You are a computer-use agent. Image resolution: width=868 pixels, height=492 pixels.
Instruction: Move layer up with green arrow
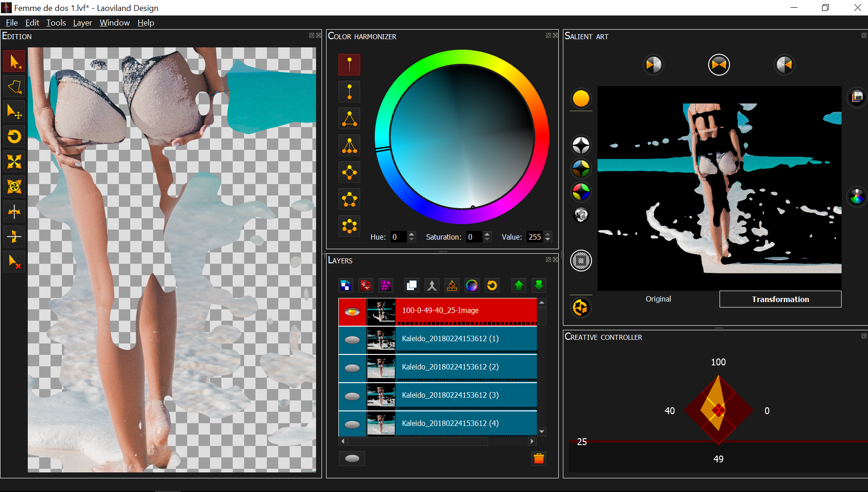click(x=519, y=286)
